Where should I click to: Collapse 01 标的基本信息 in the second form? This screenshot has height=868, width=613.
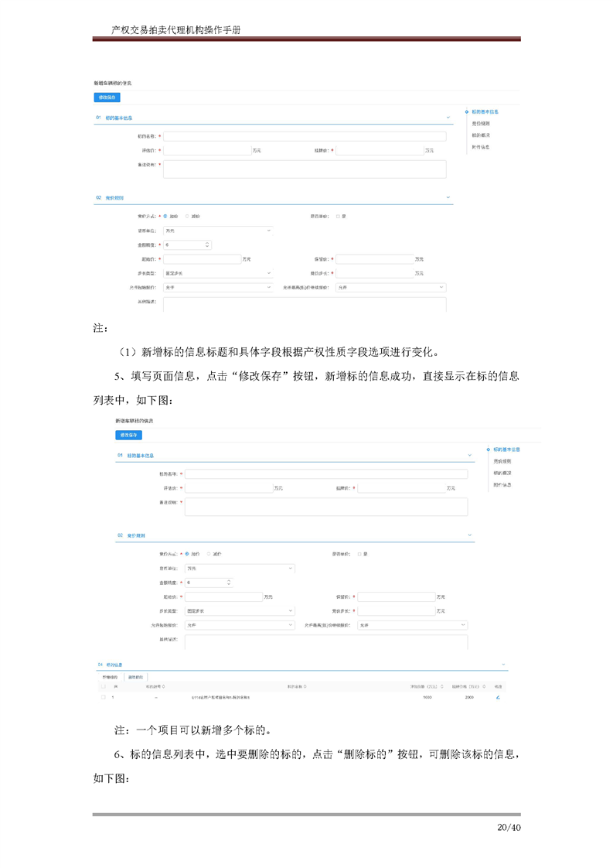pyautogui.click(x=470, y=455)
